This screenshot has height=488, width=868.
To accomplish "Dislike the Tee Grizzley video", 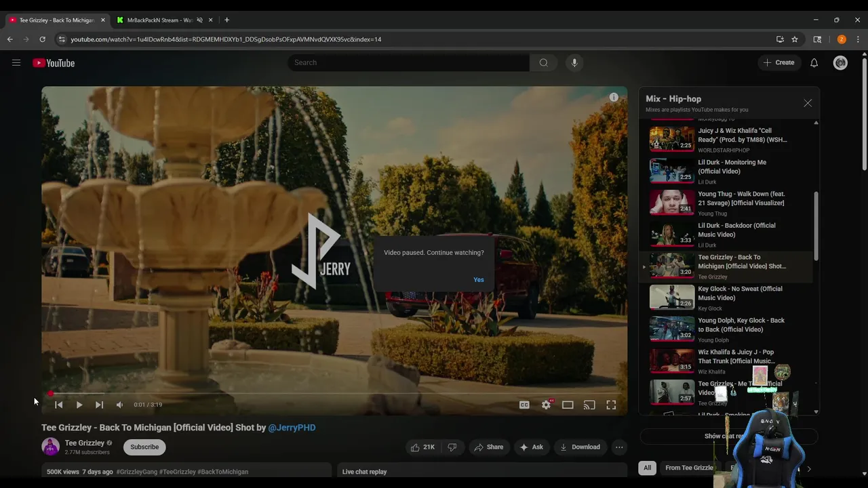I will 452,447.
